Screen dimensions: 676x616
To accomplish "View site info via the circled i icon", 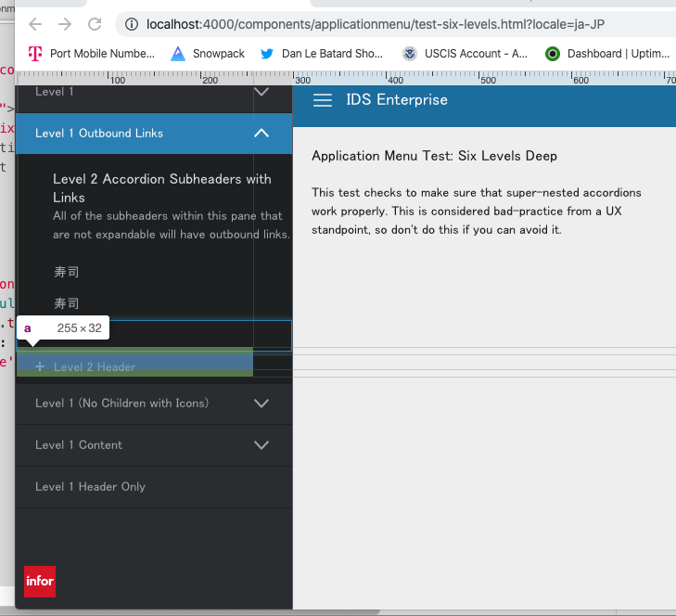I will [x=132, y=24].
